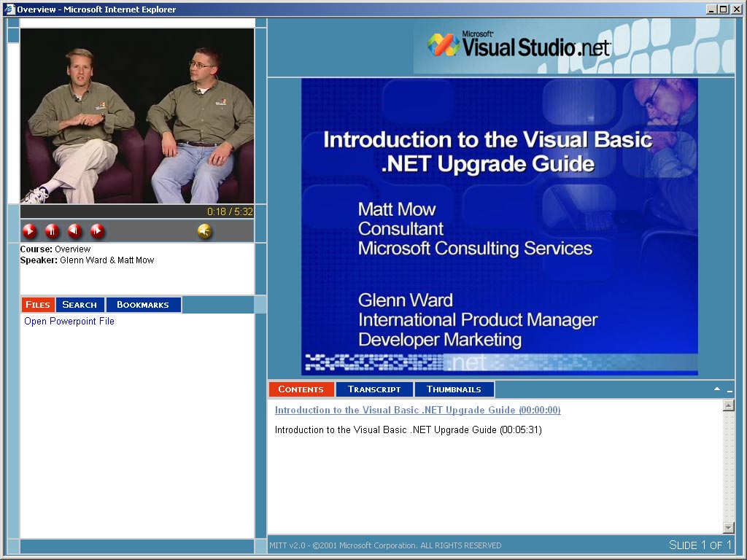Skip to the previous slide using the red back button
Viewport: 747px width, 560px height.
(74, 231)
